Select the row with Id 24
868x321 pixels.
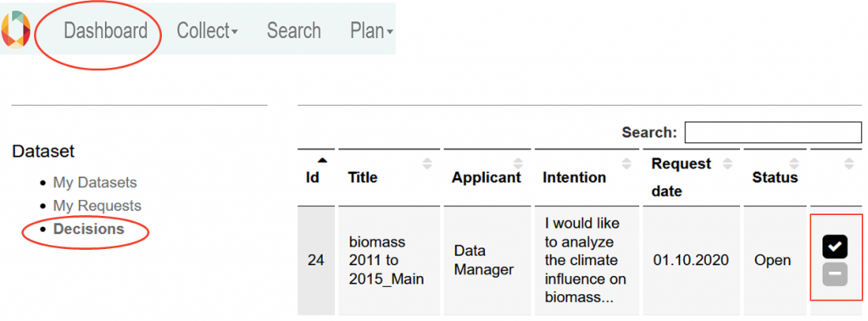pyautogui.click(x=580, y=260)
